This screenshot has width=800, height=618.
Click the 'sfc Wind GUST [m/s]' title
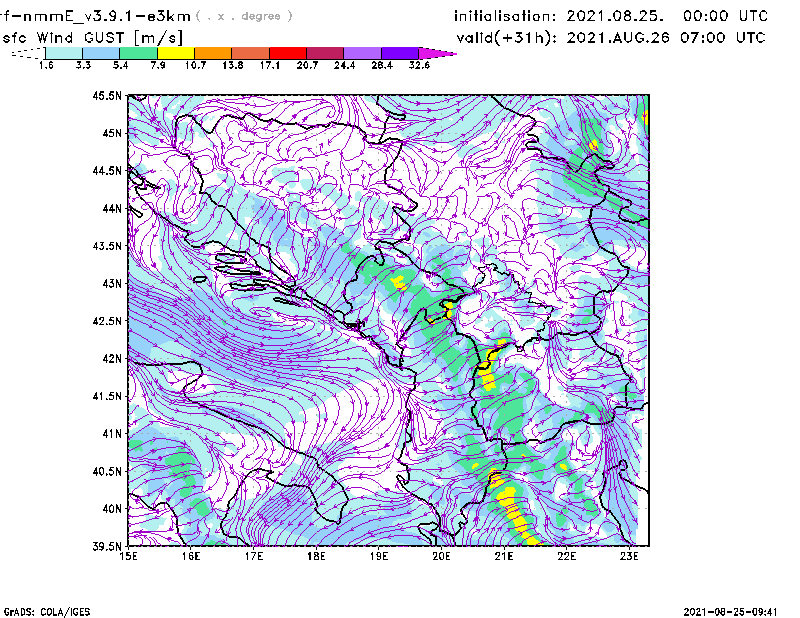pos(92,38)
